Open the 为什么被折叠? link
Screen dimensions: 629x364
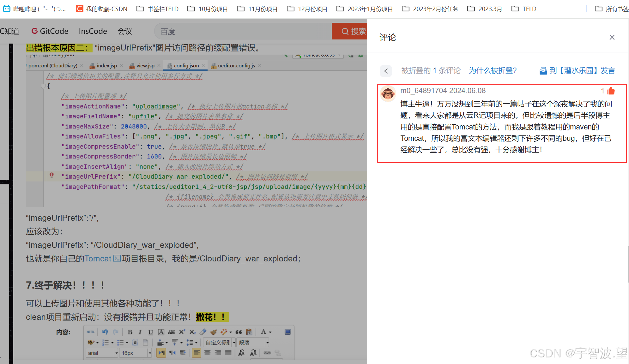(x=493, y=70)
